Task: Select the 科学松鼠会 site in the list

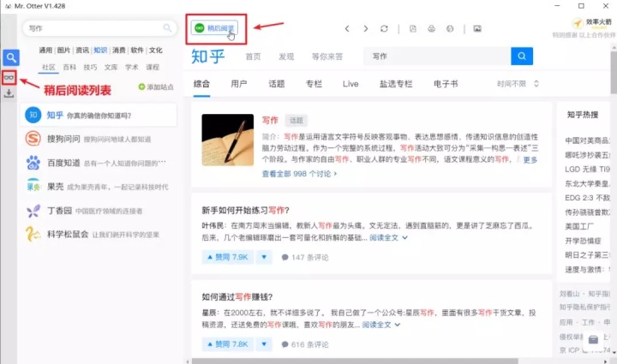Action: 99,235
